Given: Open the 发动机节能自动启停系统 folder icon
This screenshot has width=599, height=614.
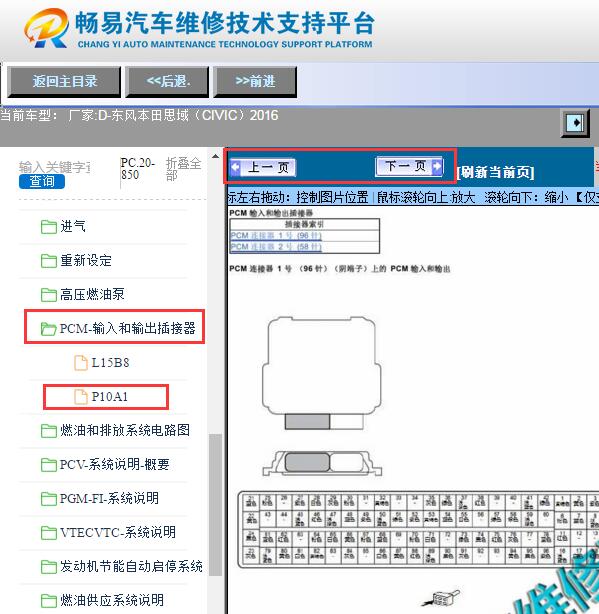Looking at the screenshot, I should click(x=49, y=567).
